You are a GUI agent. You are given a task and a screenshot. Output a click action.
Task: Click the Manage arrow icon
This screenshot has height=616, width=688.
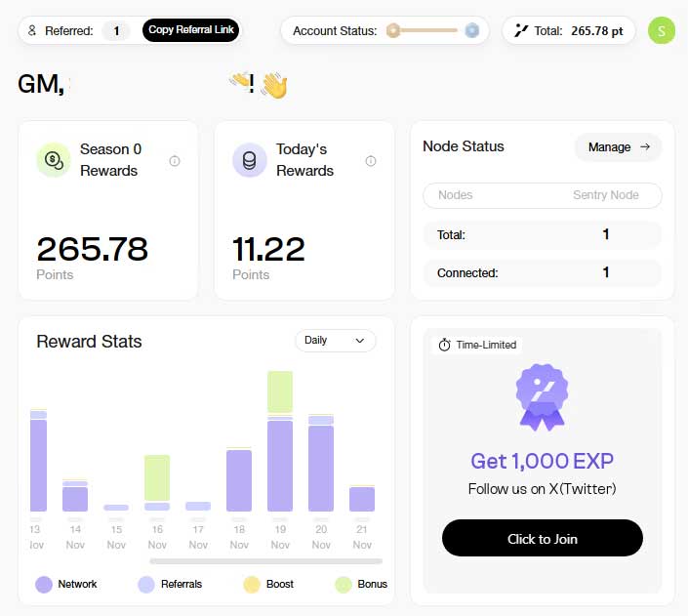(x=645, y=146)
